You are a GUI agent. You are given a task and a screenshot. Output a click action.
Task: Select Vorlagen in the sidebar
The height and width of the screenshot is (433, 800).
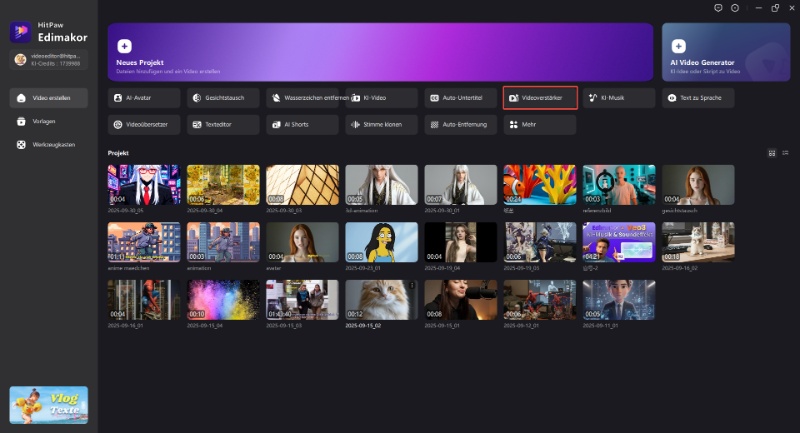(48, 121)
